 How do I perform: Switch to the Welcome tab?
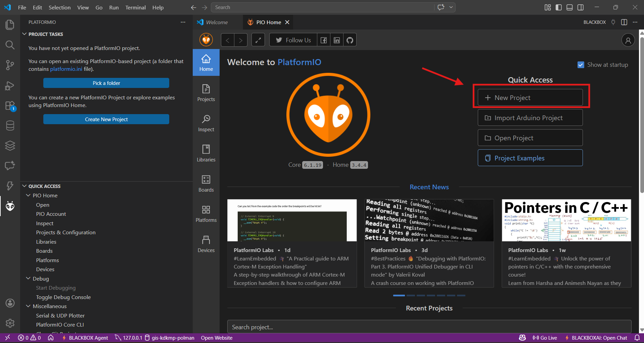(x=217, y=22)
